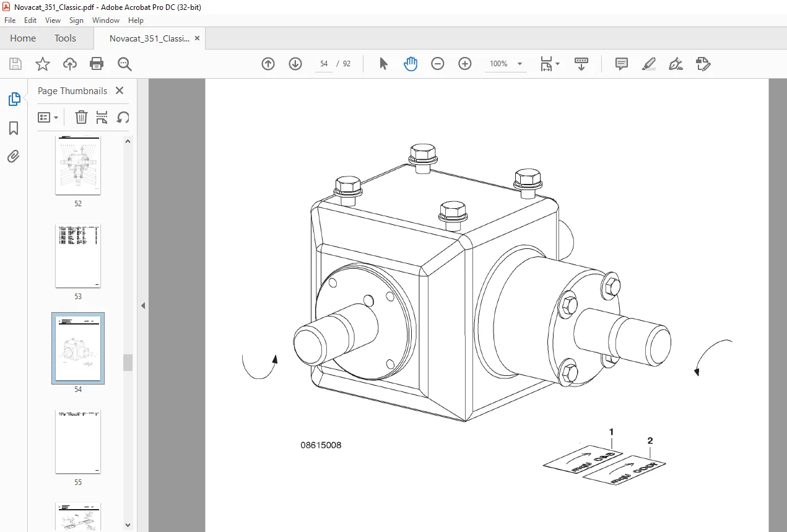Expand the thumbnail options menu dropdown
Viewport: 787px width, 532px height.
pos(48,118)
